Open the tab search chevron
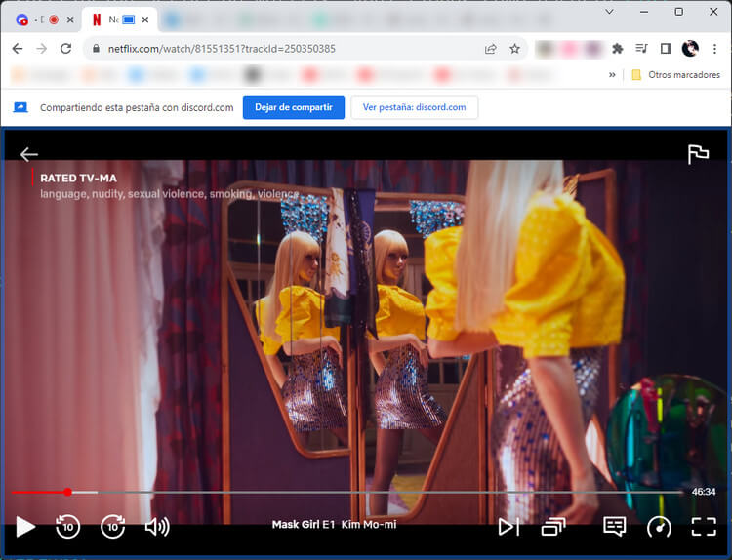Viewport: 732px width, 560px height. pos(609,12)
